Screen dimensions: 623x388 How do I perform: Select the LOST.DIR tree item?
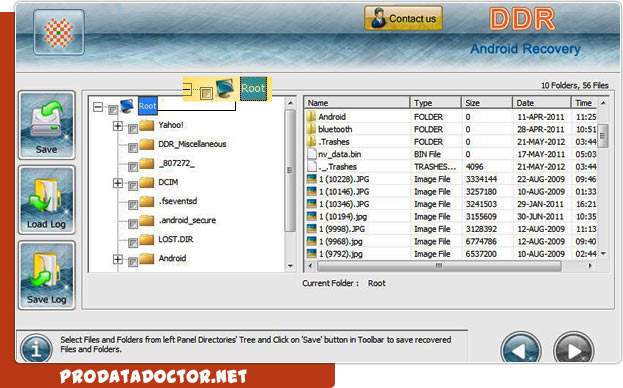[x=176, y=239]
